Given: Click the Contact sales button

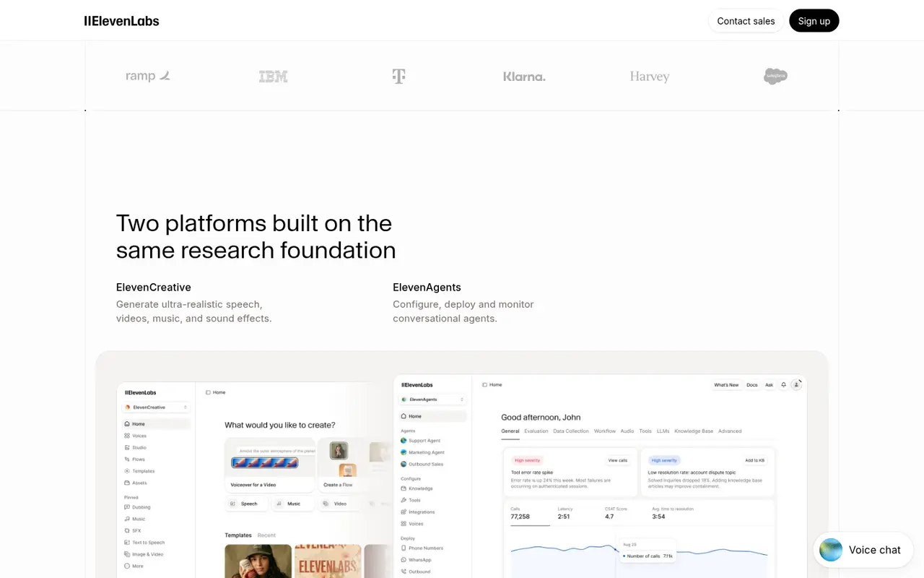Looking at the screenshot, I should click(746, 21).
